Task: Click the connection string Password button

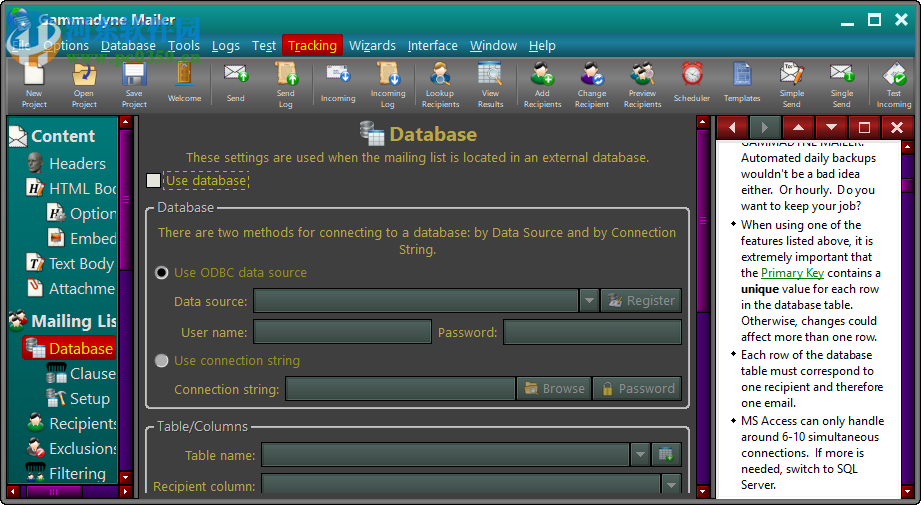Action: coord(637,389)
